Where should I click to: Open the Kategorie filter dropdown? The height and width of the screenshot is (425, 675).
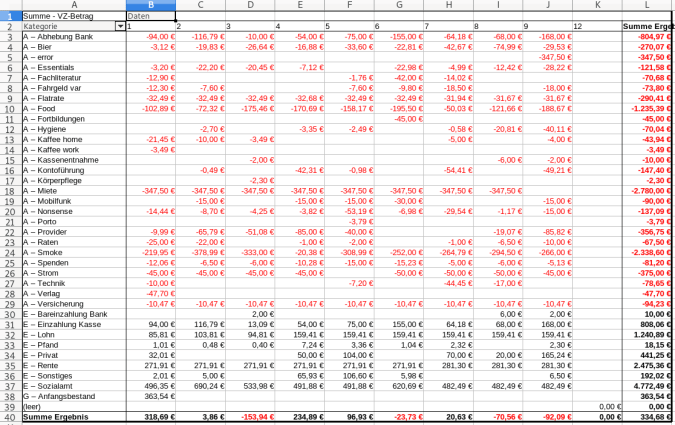120,26
